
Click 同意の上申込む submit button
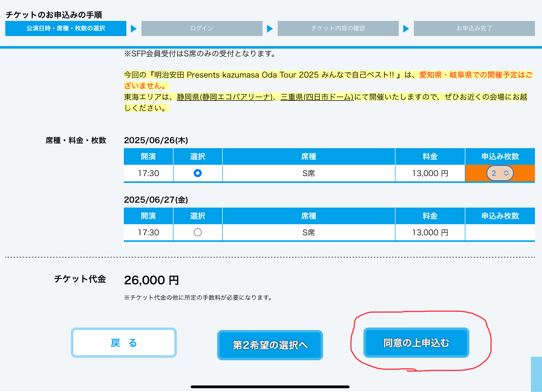[x=416, y=343]
